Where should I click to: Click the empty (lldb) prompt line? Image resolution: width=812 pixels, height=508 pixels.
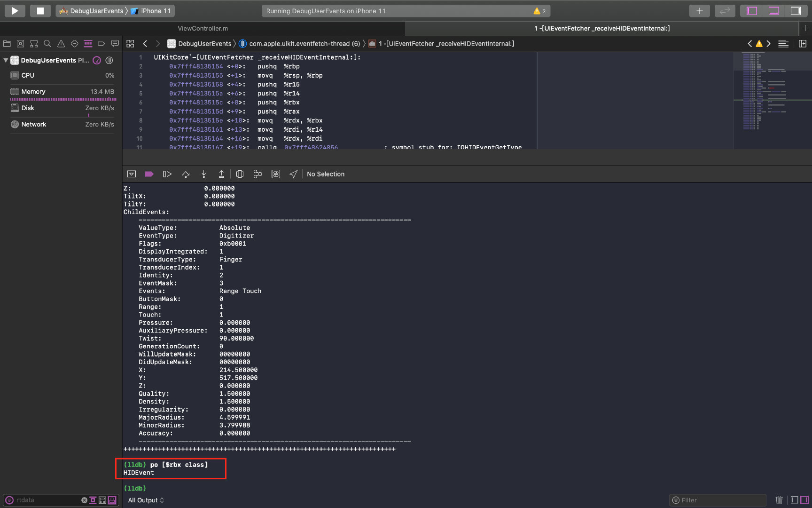click(x=135, y=488)
